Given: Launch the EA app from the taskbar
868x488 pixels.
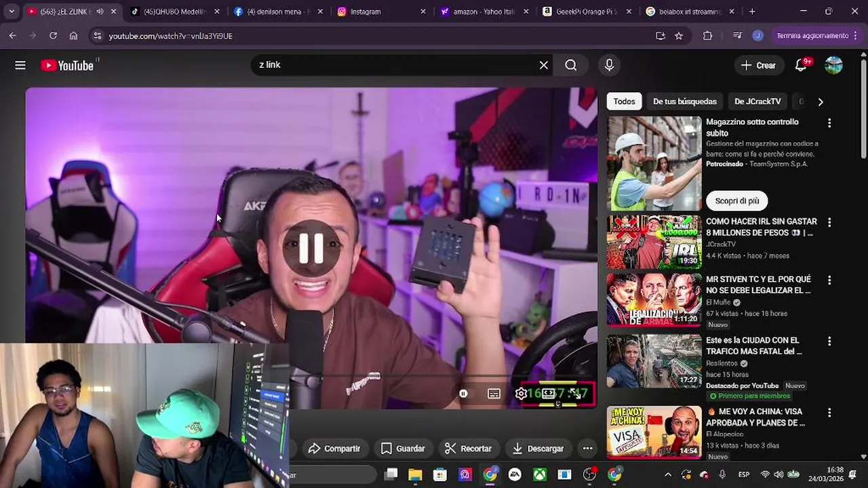Looking at the screenshot, I should (515, 474).
